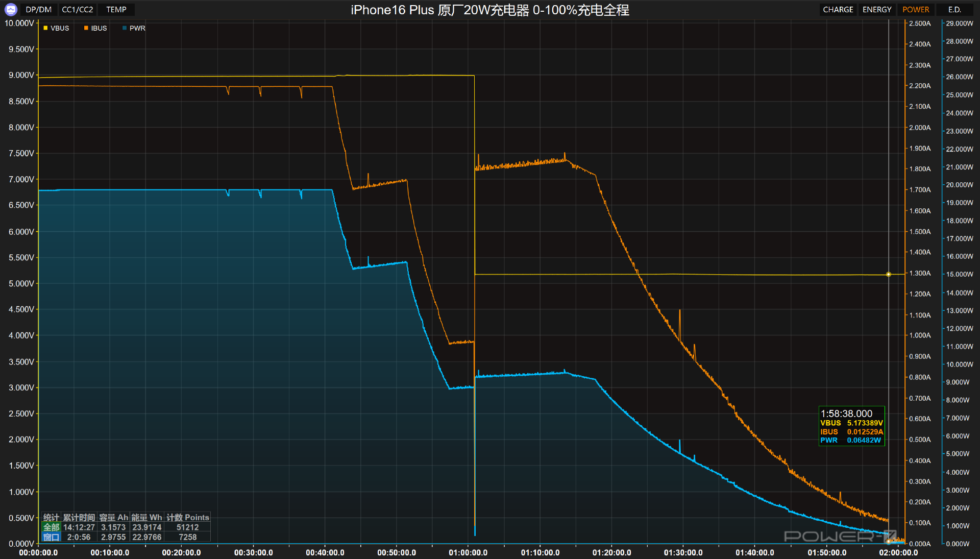Click total time value 14:12:27

tap(79, 527)
